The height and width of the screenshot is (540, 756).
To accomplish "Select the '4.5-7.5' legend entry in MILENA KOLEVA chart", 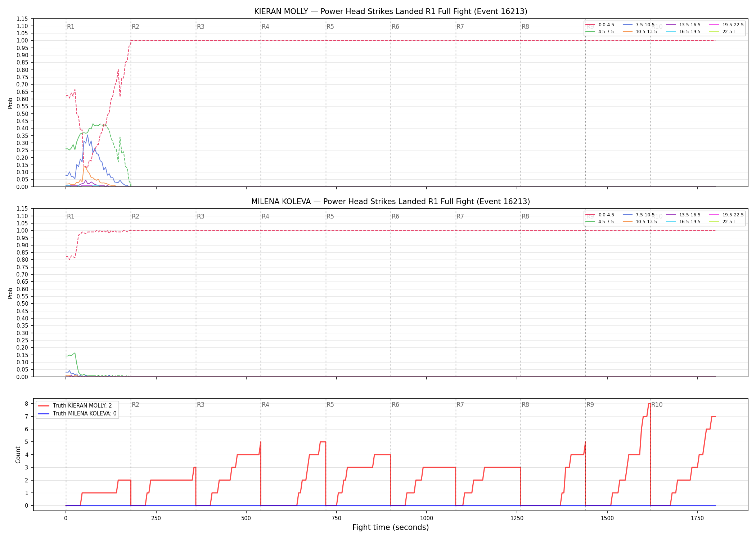I will 600,222.
